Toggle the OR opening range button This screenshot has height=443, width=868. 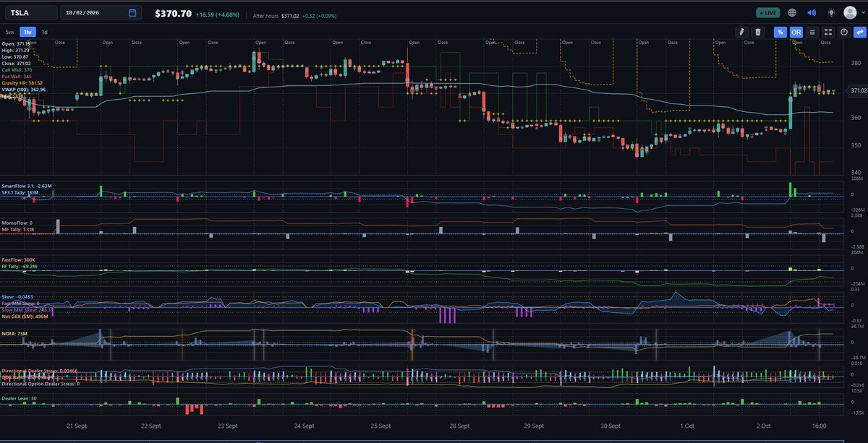(796, 32)
